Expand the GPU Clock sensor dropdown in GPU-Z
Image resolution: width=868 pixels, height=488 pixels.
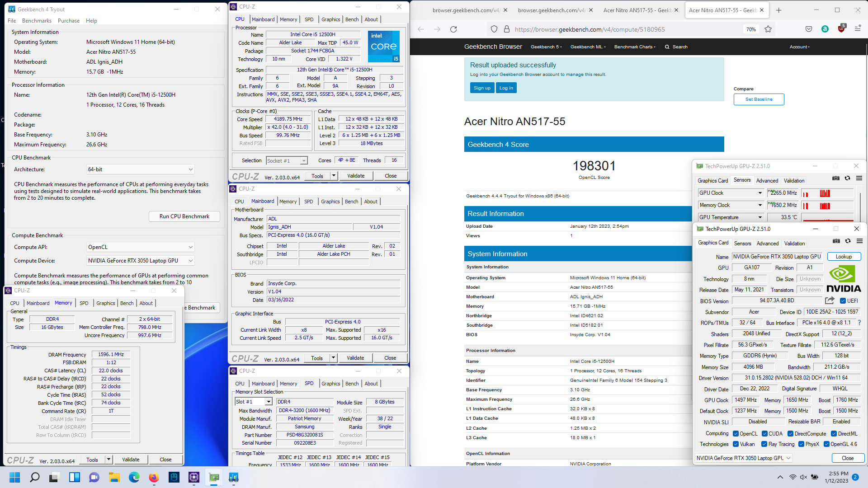[x=760, y=193]
